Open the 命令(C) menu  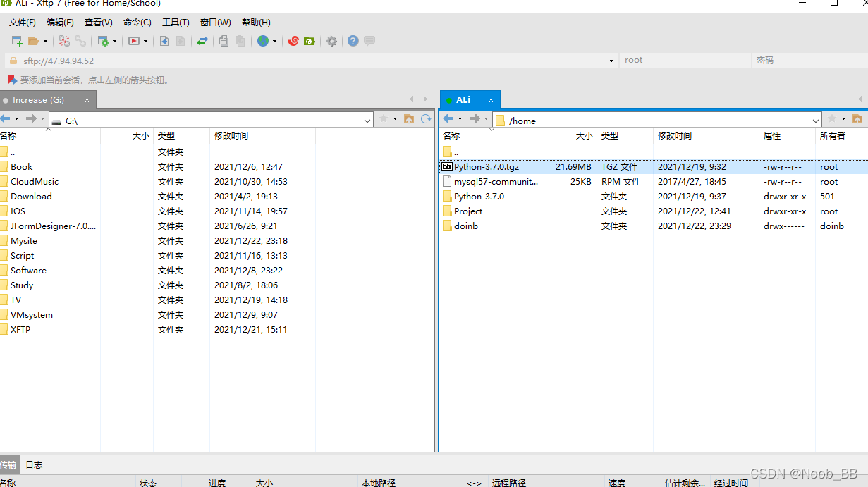[137, 23]
